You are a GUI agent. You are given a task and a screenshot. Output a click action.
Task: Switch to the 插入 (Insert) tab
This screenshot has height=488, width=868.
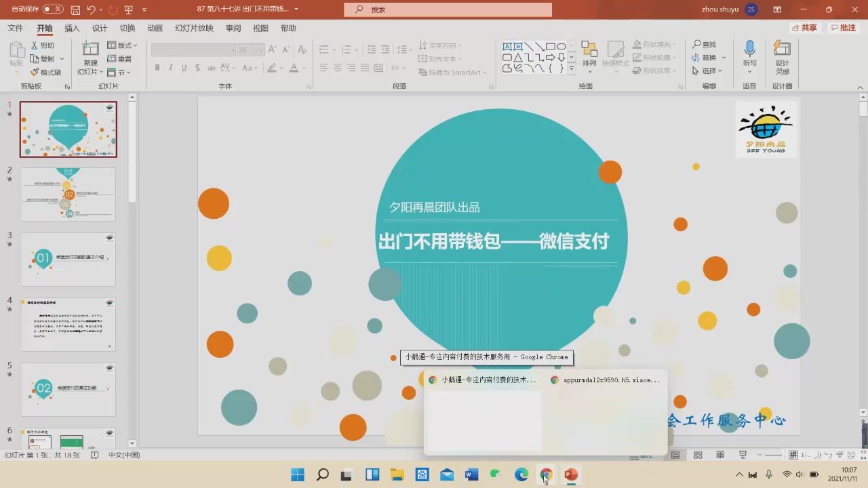click(x=72, y=28)
